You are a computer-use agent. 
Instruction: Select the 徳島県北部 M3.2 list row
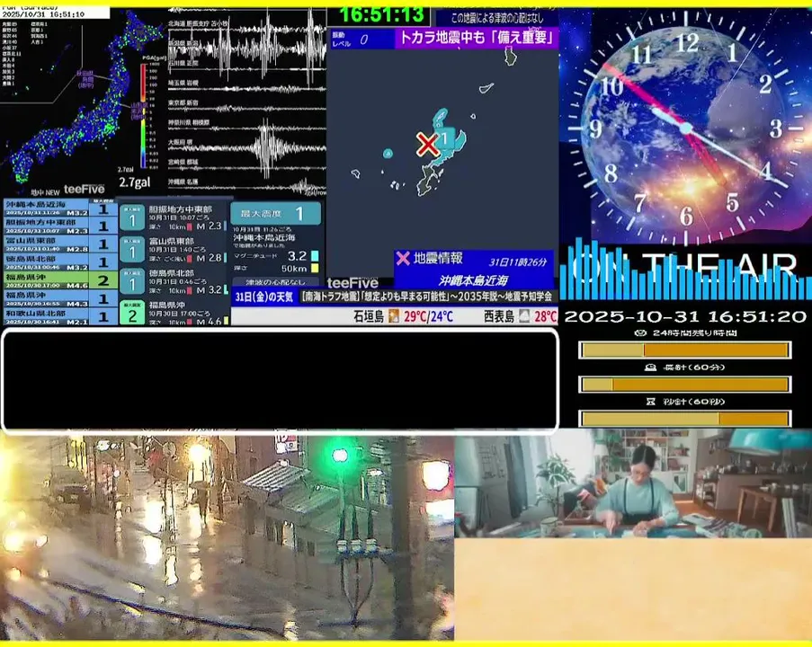[x=59, y=262]
